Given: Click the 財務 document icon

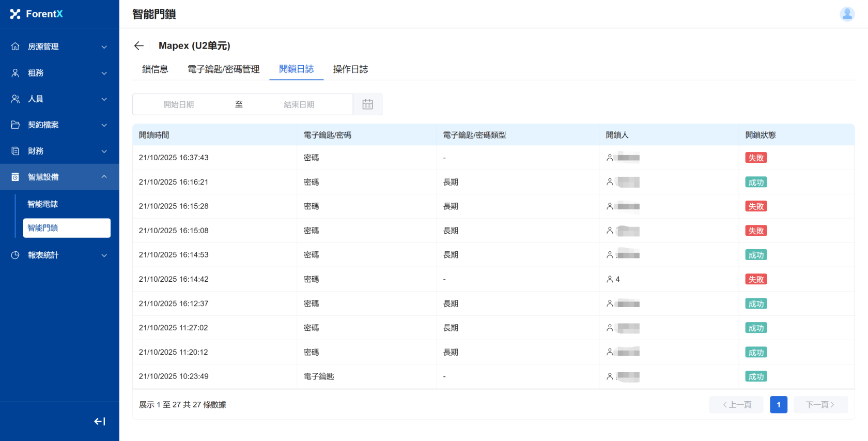Looking at the screenshot, I should click(16, 151).
